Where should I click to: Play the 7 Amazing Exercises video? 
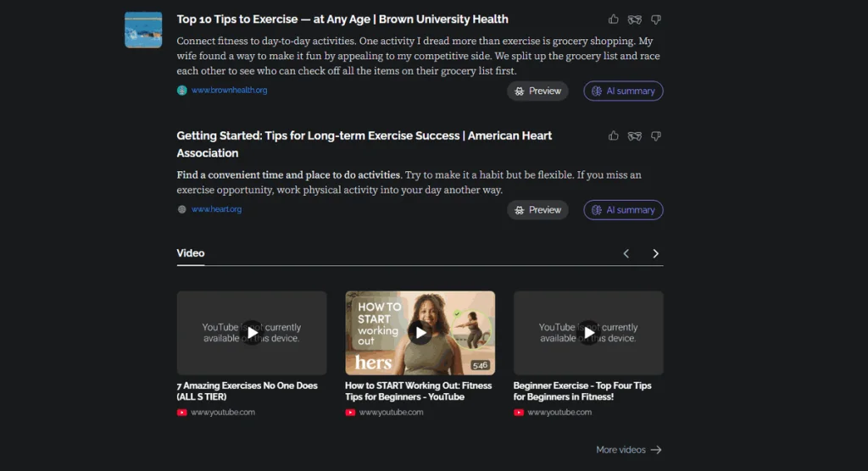tap(252, 333)
